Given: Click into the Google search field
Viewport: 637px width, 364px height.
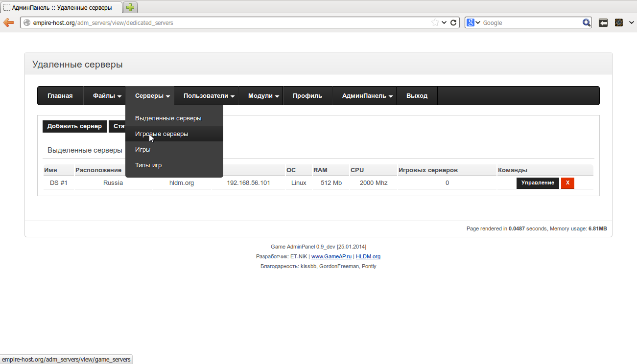Looking at the screenshot, I should [531, 23].
